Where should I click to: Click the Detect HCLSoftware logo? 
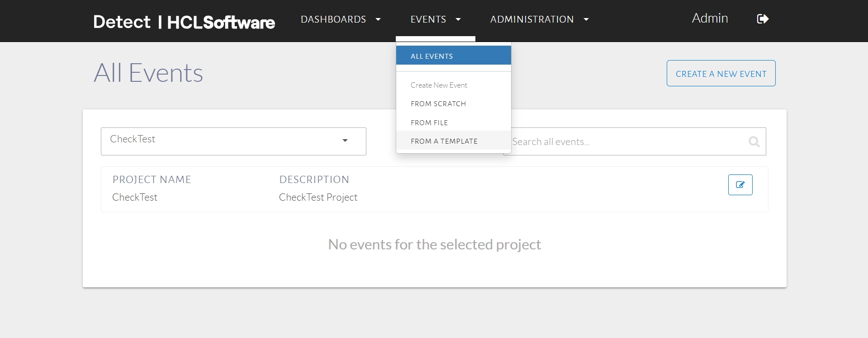point(184,22)
